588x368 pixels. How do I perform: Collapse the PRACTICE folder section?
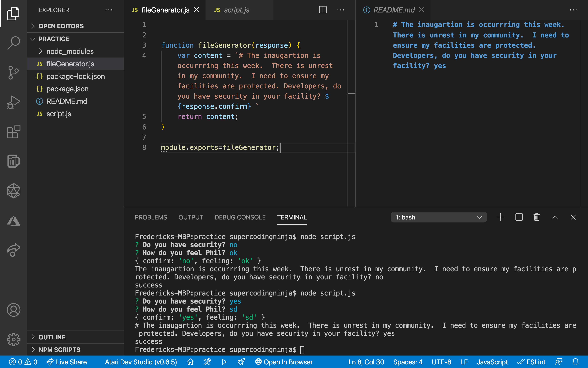pos(75,39)
